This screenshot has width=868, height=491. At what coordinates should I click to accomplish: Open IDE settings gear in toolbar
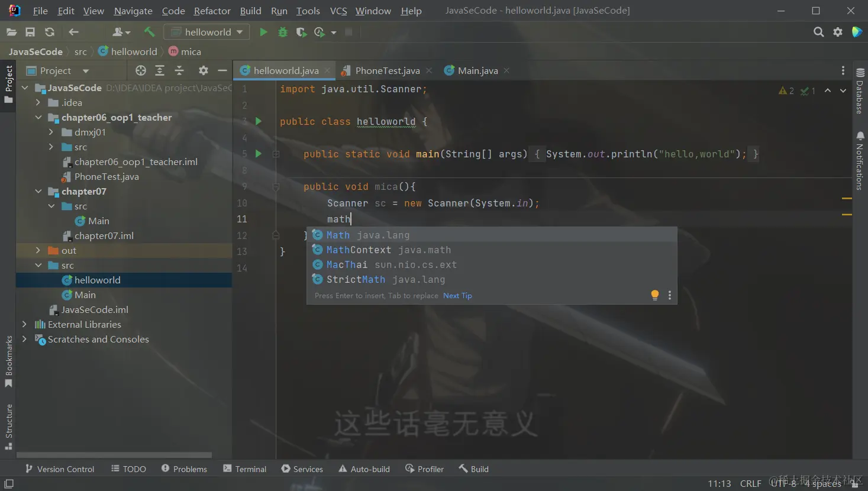coord(838,32)
